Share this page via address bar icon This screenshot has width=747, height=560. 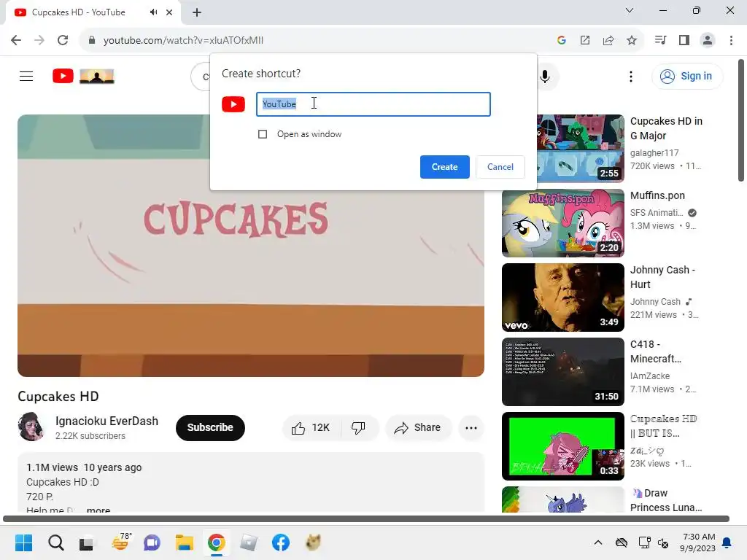608,41
